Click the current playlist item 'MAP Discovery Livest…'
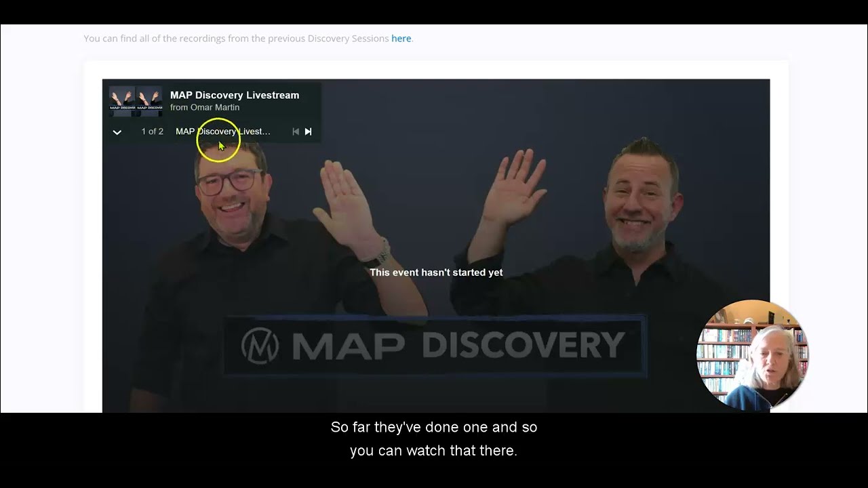Viewport: 868px width, 488px height. [x=223, y=131]
